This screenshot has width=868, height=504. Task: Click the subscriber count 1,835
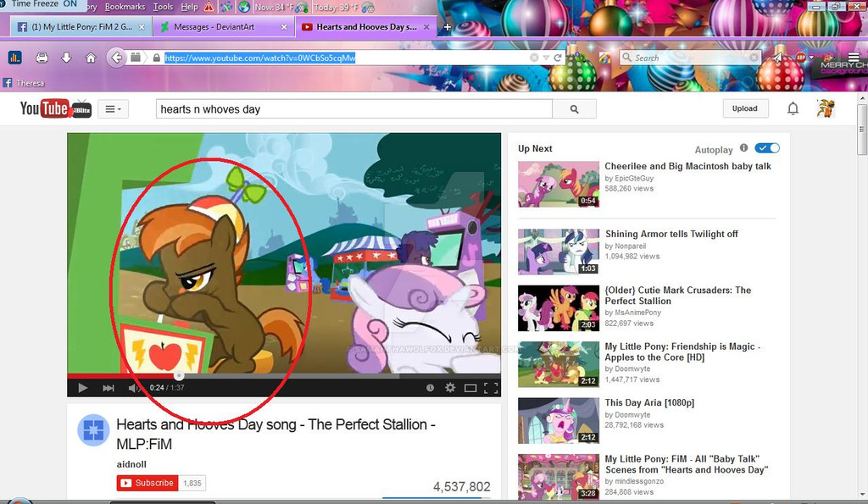click(x=192, y=483)
